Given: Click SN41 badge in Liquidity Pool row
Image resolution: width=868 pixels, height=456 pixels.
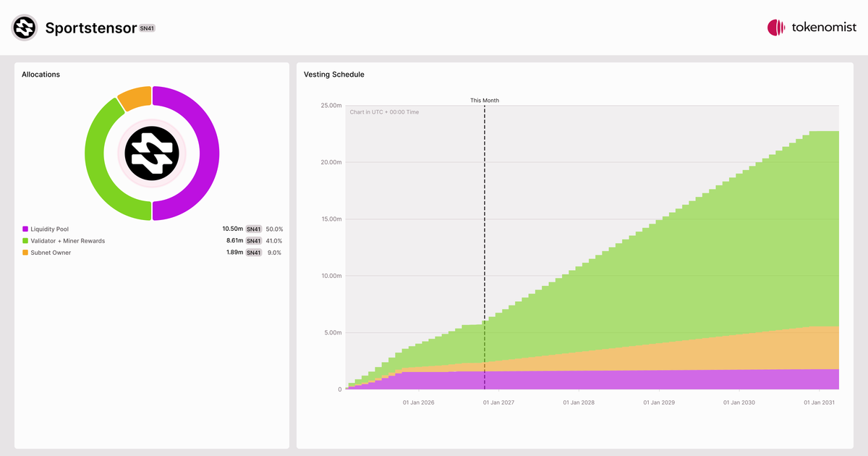Looking at the screenshot, I should pos(254,229).
